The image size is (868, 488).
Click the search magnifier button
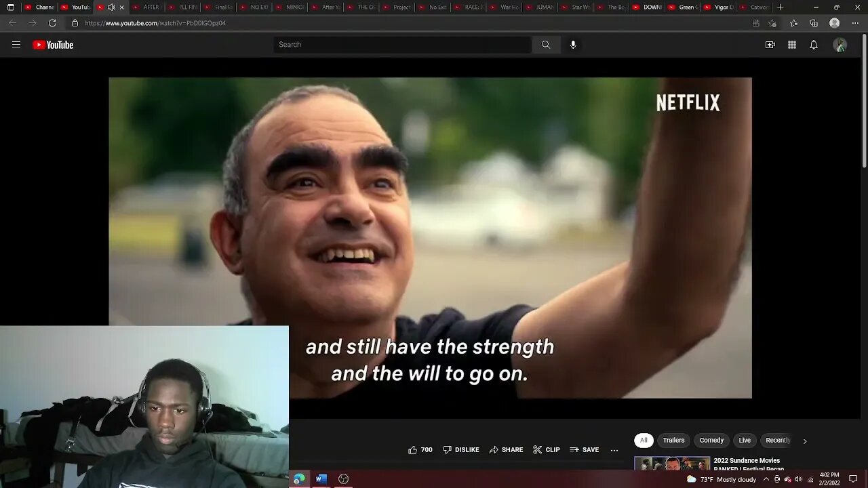coord(546,45)
